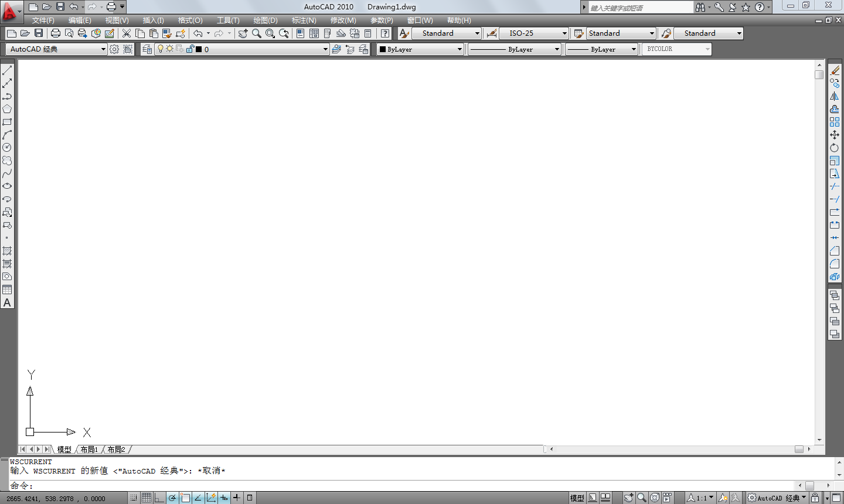This screenshot has width=844, height=504.
Task: Open the 文件(F) menu
Action: point(43,21)
